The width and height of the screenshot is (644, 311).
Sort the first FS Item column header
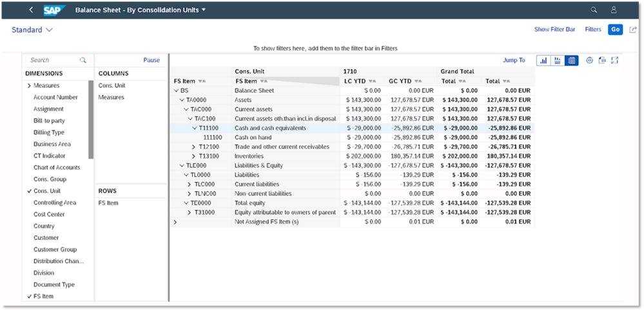click(201, 81)
